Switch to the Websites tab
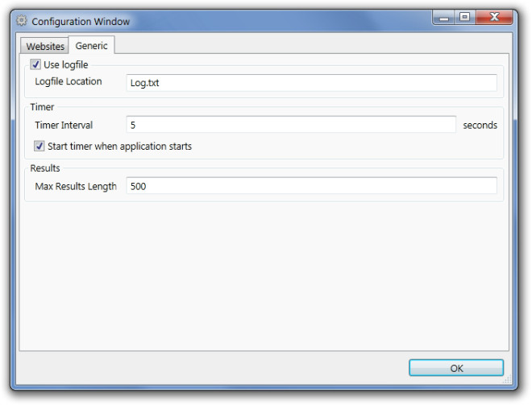 [45, 46]
